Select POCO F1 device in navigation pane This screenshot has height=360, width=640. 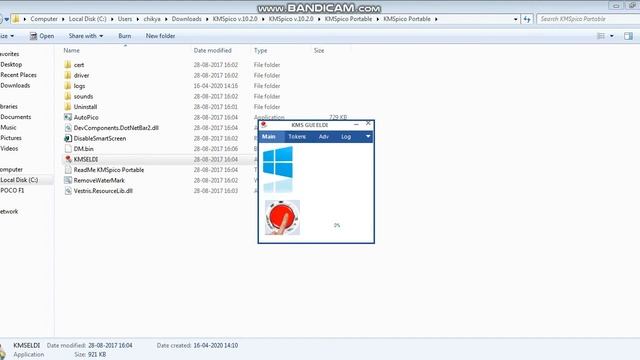pos(12,191)
